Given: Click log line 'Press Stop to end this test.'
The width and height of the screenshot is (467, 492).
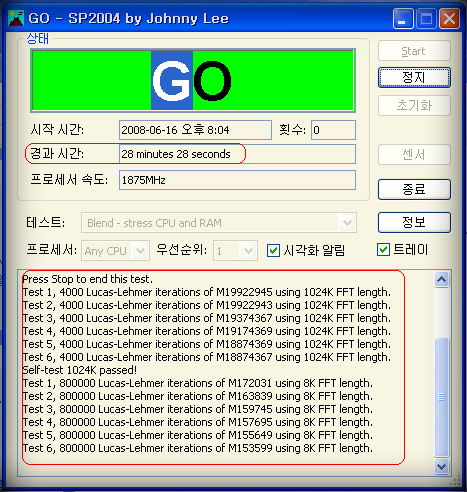Looking at the screenshot, I should click(x=88, y=279).
